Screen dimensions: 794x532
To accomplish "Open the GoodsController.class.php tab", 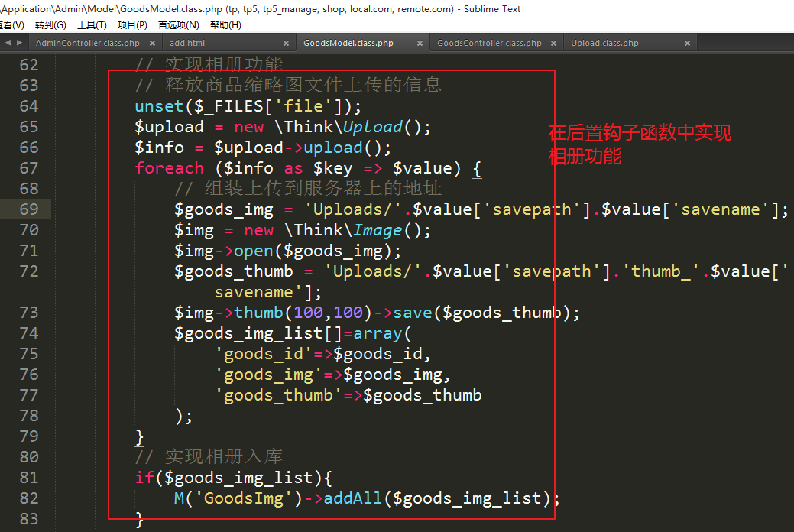I will [x=489, y=44].
